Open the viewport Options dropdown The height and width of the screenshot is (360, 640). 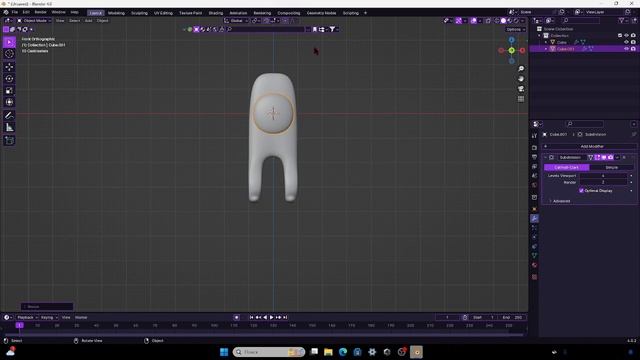click(515, 29)
